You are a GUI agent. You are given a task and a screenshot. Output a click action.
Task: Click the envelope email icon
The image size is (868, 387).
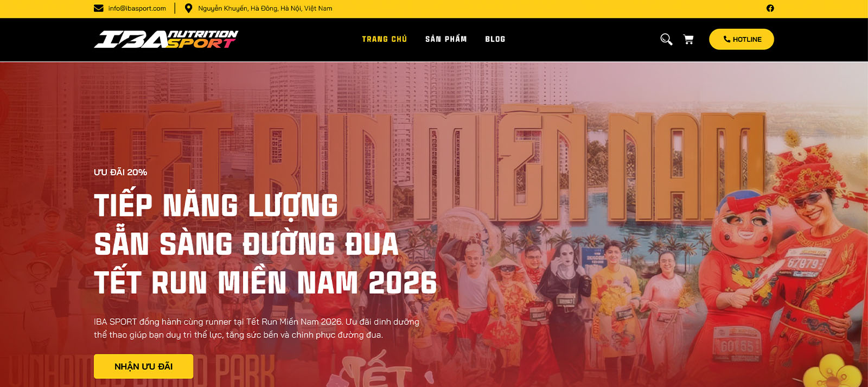pyautogui.click(x=98, y=8)
